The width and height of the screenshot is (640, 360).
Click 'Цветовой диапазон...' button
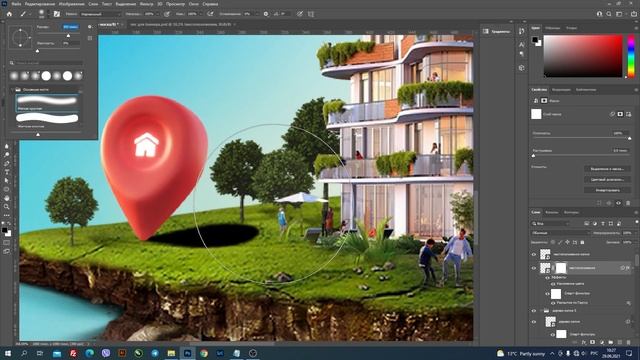(x=607, y=180)
